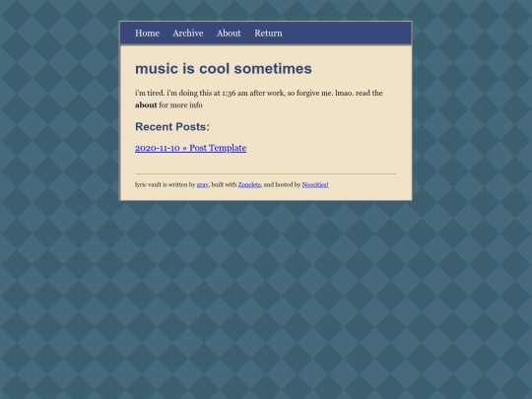Click the "»" symbol in the post link
The width and height of the screenshot is (532, 399).
coord(184,148)
